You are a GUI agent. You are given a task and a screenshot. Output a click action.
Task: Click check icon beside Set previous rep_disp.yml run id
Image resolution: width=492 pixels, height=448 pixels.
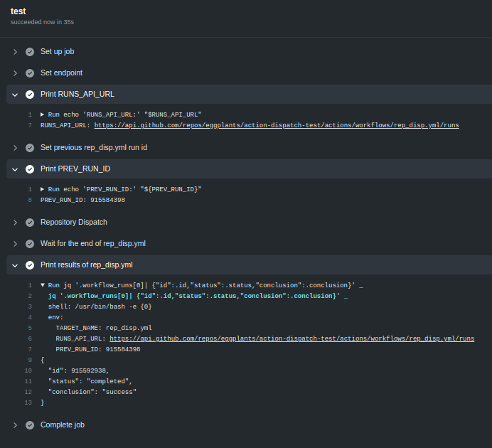click(x=30, y=148)
